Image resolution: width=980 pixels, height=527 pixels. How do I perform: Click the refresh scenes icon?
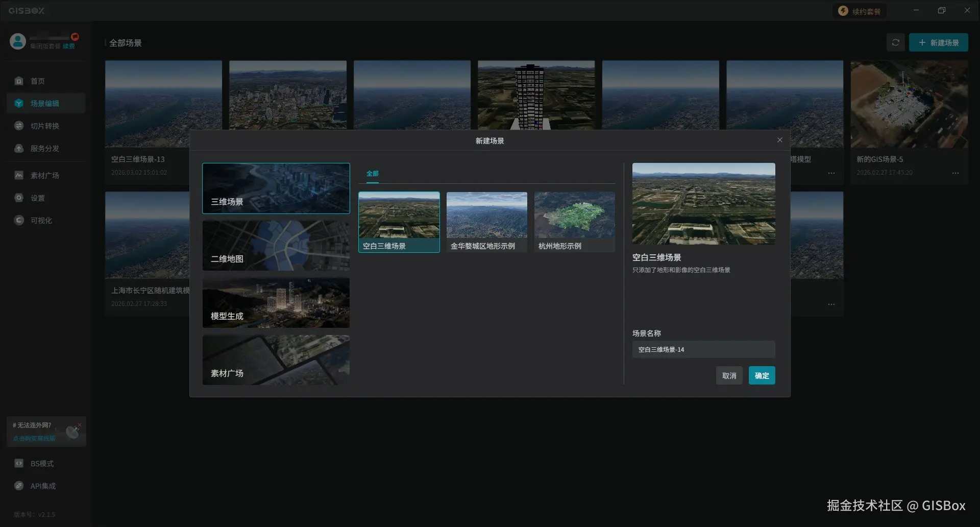click(x=895, y=42)
